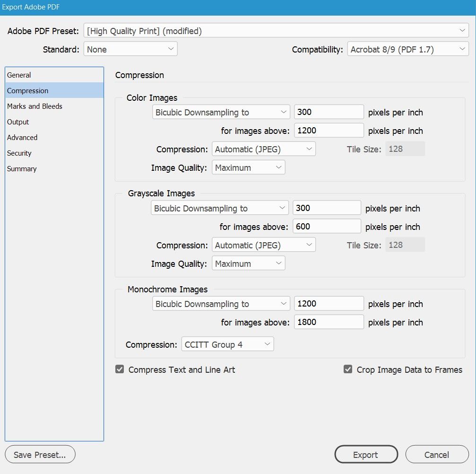Click Grayscale threshold field showing 600
The image size is (476, 474).
(x=327, y=227)
